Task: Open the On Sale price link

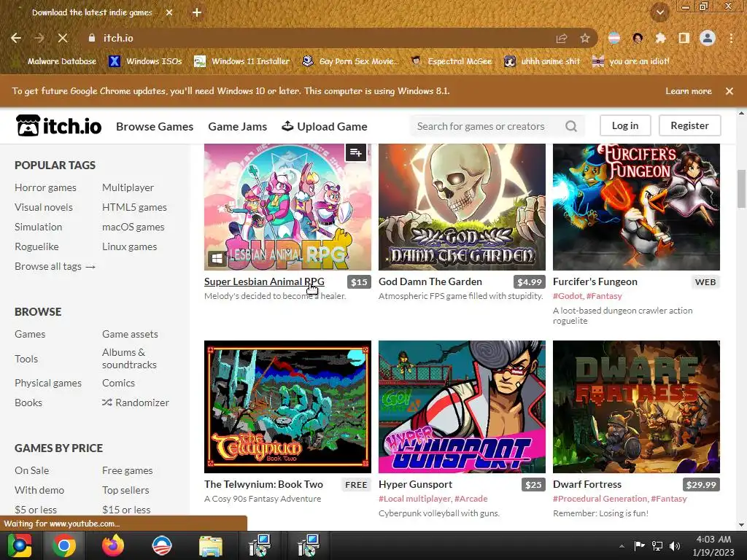Action: coord(31,470)
